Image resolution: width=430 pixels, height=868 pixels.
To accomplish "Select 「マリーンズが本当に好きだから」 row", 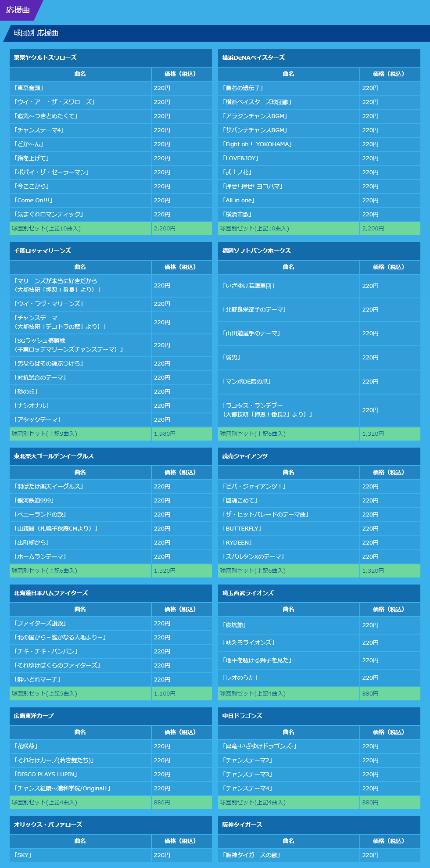I will [111, 286].
